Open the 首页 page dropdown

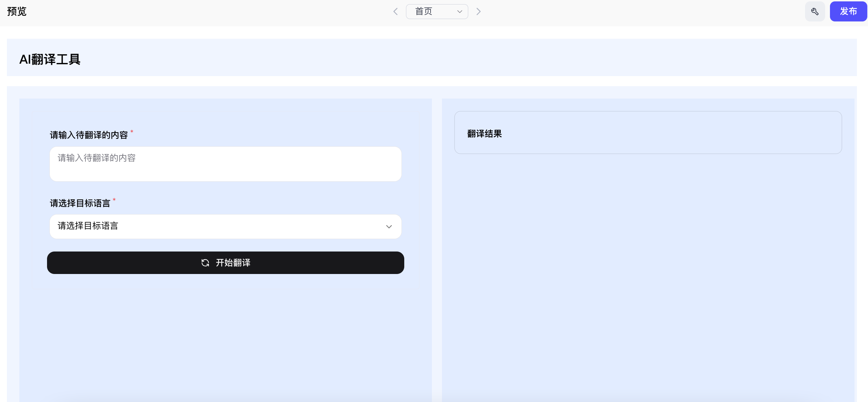(437, 11)
